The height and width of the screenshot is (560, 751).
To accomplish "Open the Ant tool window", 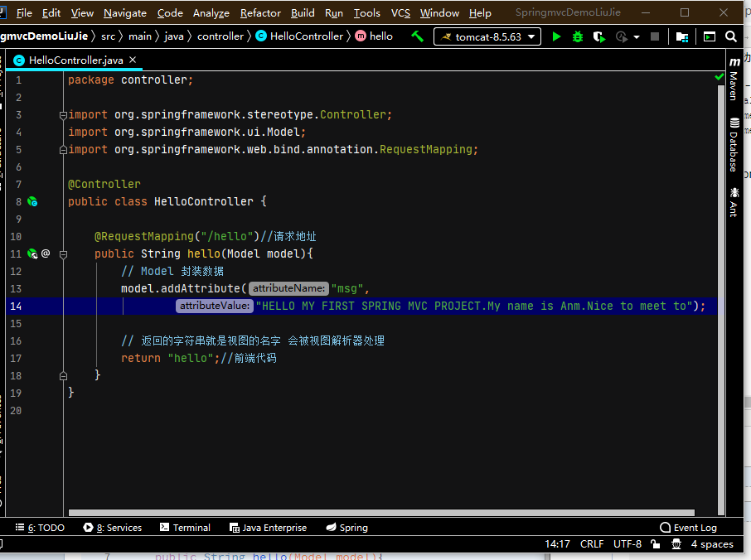I will 734,202.
